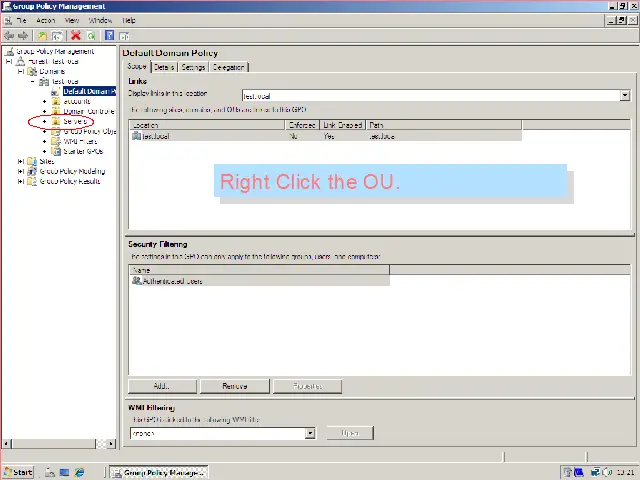Open the Action menu
The height and width of the screenshot is (480, 640).
point(46,20)
